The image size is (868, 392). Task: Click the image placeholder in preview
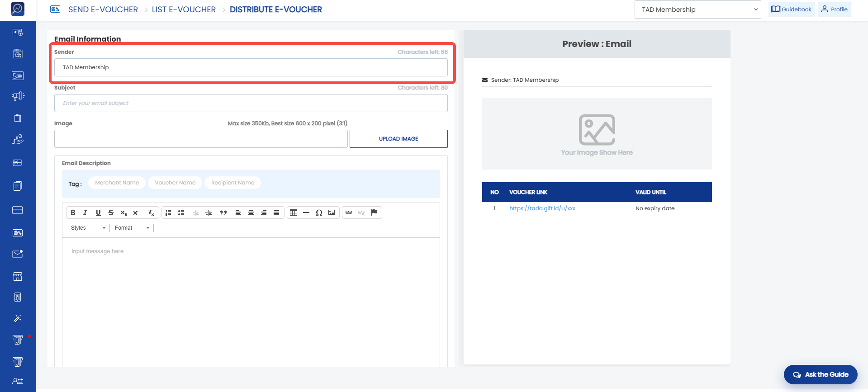point(597,134)
